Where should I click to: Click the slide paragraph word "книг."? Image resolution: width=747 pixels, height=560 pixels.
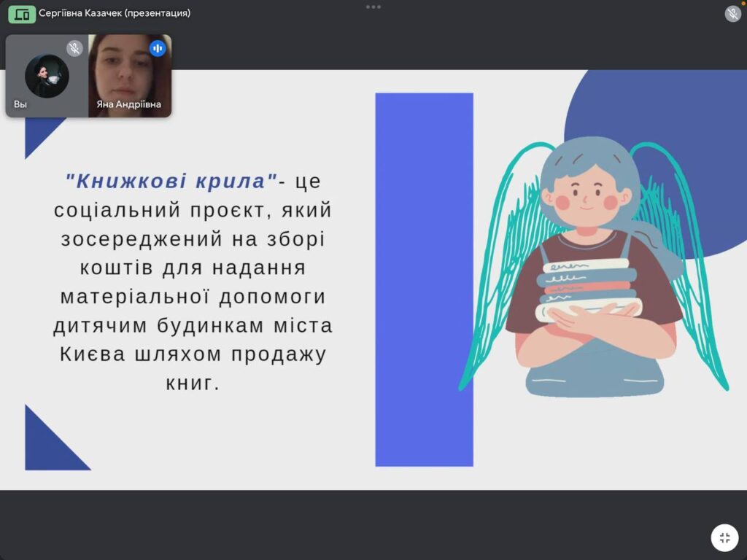pos(193,383)
